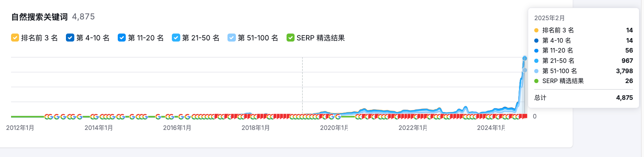644x157 pixels.
Task: Click the 2018年1月 axis label
Action: click(x=256, y=128)
